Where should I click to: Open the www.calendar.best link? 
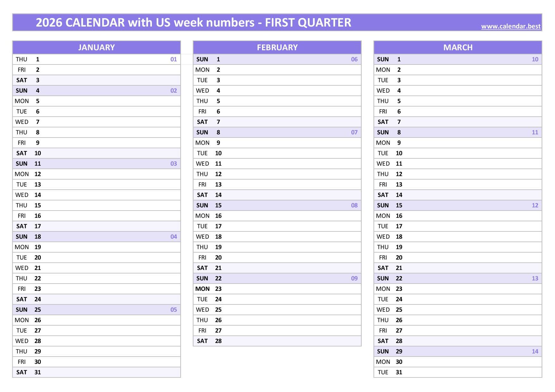pyautogui.click(x=511, y=26)
